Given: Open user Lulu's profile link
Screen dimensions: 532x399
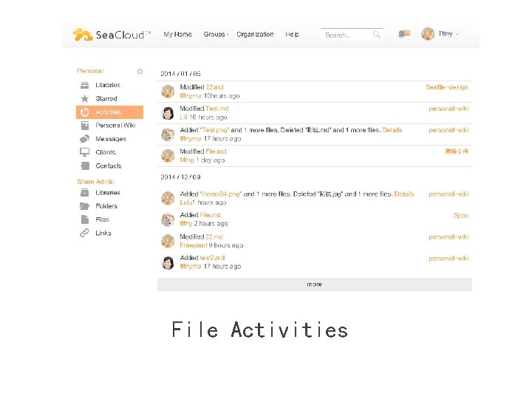Looking at the screenshot, I should click(187, 202).
